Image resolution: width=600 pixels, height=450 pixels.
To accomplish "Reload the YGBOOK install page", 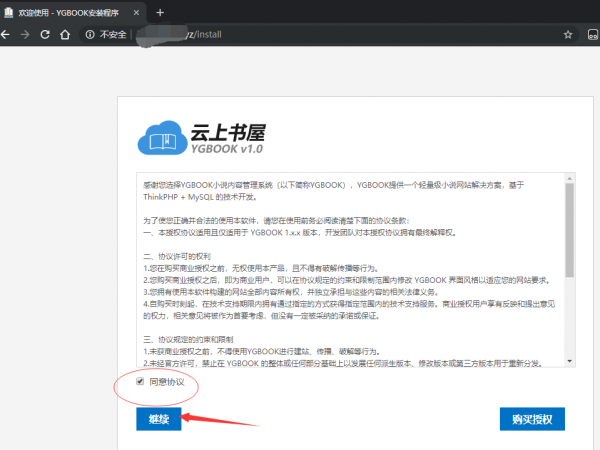I will [x=46, y=34].
